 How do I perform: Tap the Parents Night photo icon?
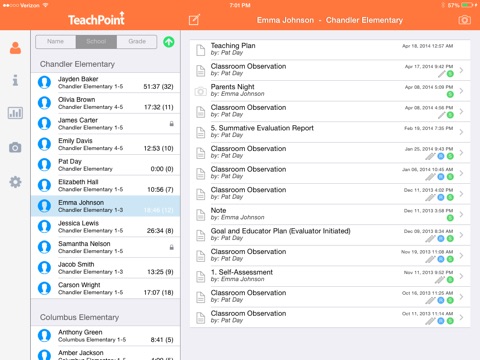click(x=200, y=91)
